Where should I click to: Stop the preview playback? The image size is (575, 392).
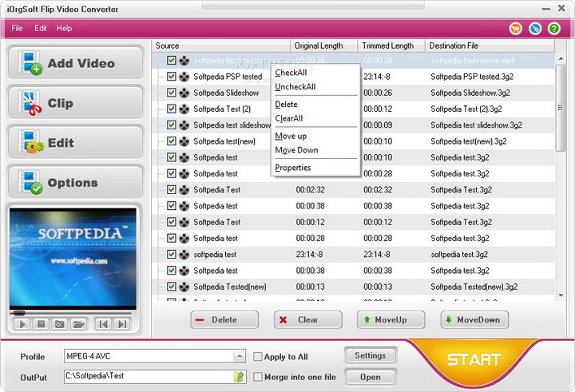pos(41,324)
